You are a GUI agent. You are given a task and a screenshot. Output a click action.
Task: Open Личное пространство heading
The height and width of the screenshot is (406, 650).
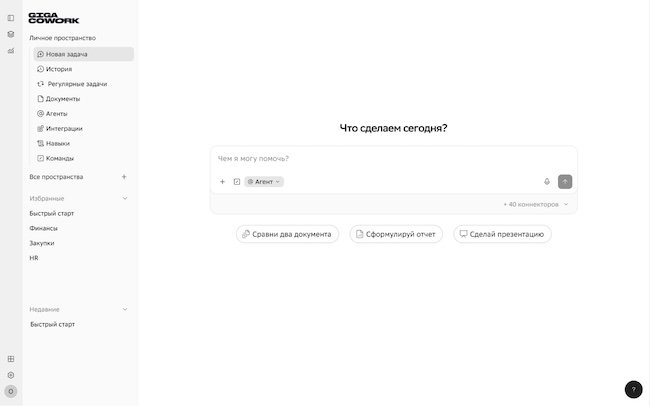tap(62, 38)
